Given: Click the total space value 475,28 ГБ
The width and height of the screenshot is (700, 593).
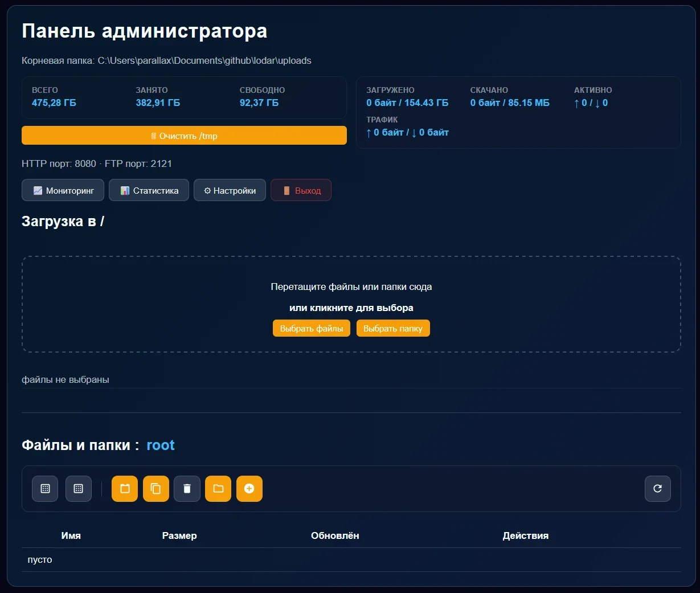Looking at the screenshot, I should point(54,103).
